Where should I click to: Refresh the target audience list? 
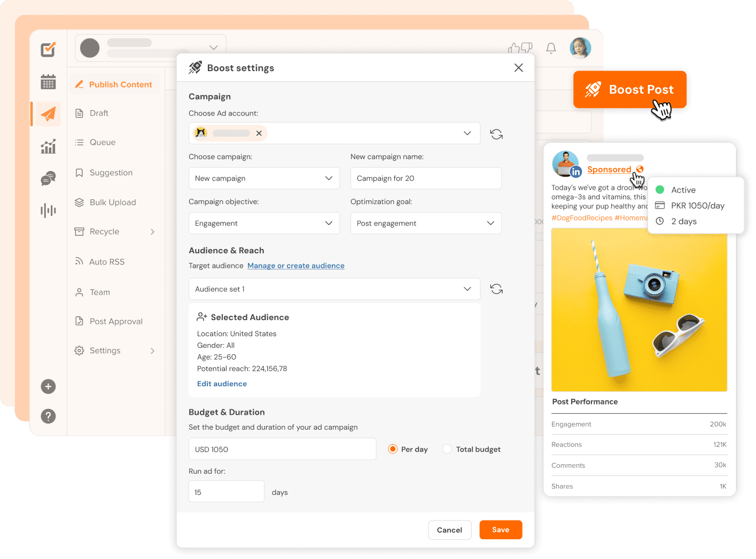click(x=496, y=289)
